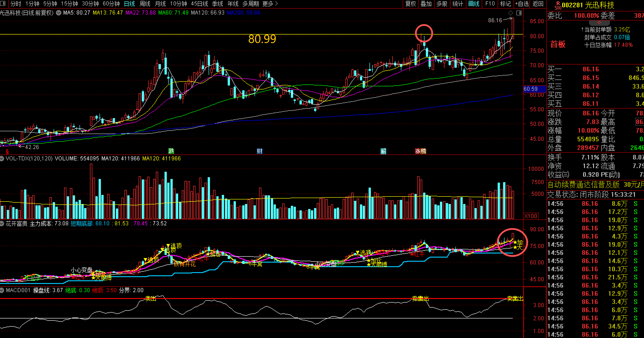The image size is (644, 338).
Task: Click 返回 to go back
Action: [538, 4]
